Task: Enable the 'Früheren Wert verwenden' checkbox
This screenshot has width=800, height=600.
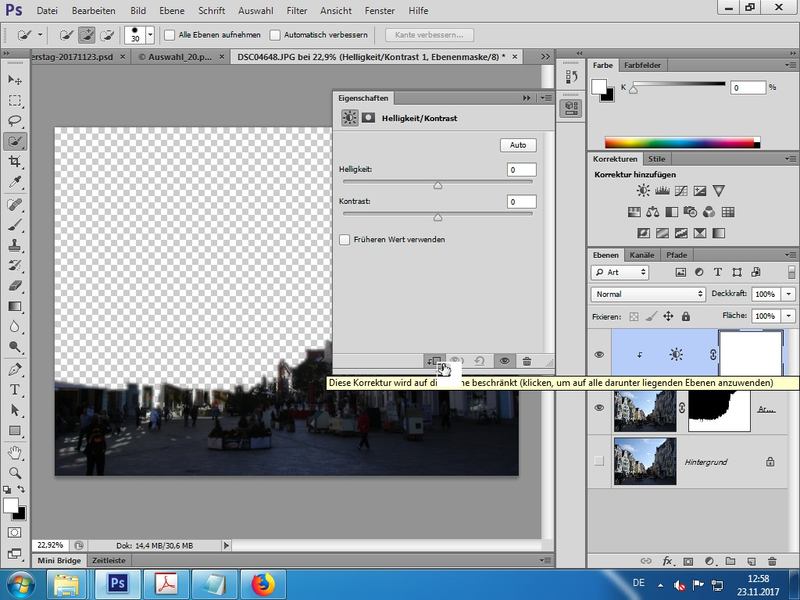Action: [x=345, y=240]
